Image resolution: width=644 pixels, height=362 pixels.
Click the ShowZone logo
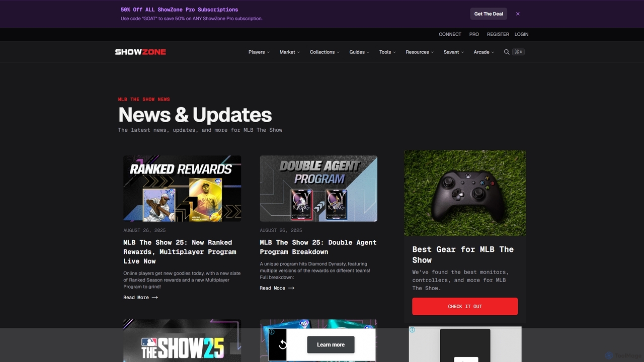140,52
